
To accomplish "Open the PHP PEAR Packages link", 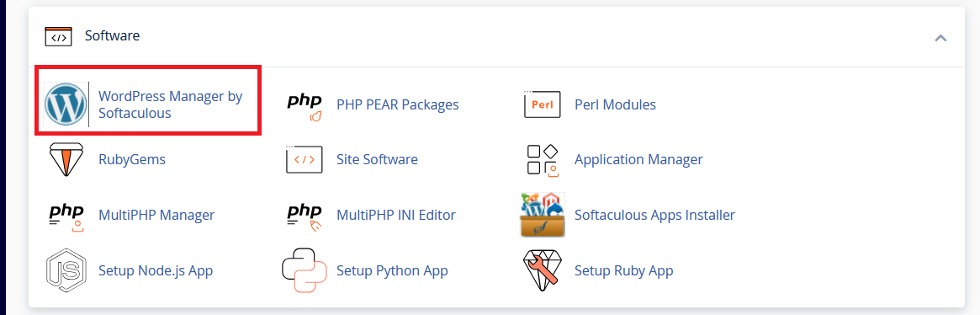I will pos(398,104).
